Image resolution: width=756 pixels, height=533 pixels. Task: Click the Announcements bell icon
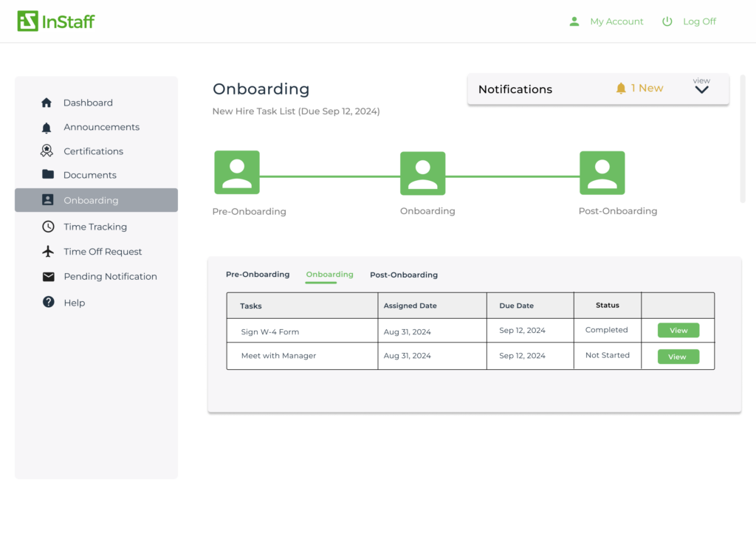click(x=47, y=127)
